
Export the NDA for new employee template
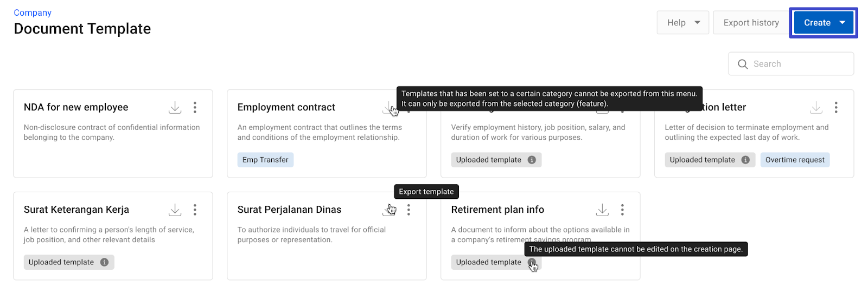(x=175, y=107)
